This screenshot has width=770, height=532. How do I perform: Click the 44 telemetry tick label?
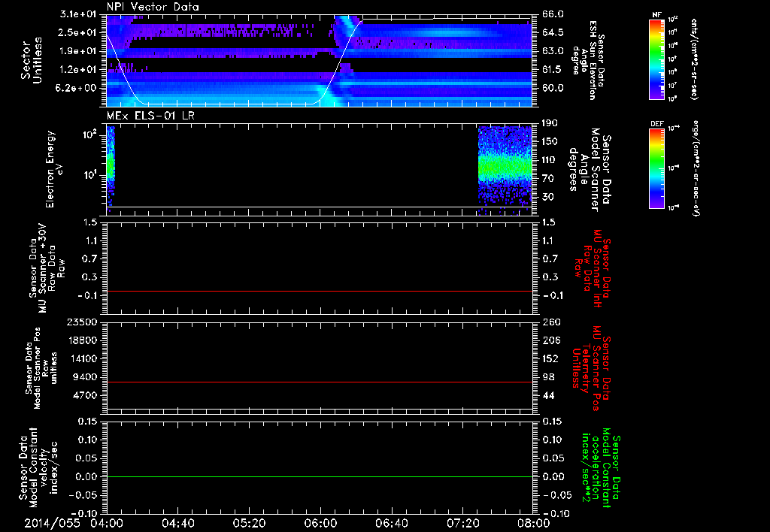pyautogui.click(x=547, y=395)
